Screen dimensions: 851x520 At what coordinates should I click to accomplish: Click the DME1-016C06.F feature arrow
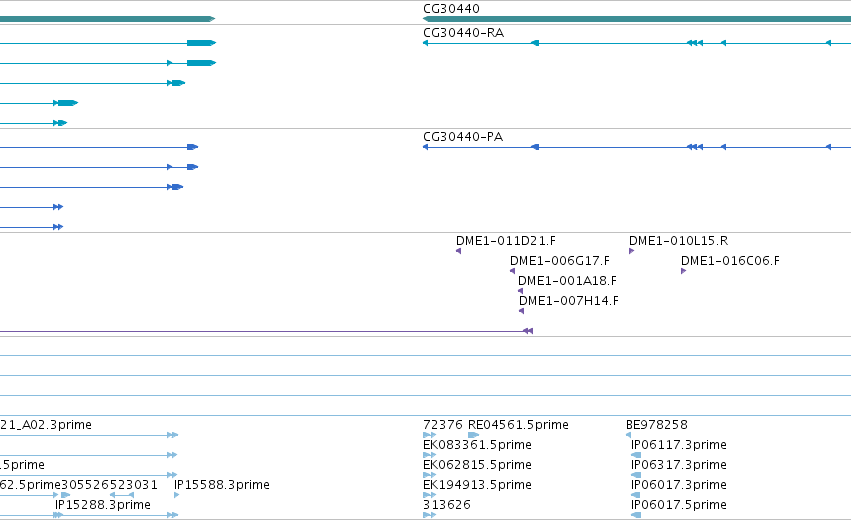coord(683,271)
